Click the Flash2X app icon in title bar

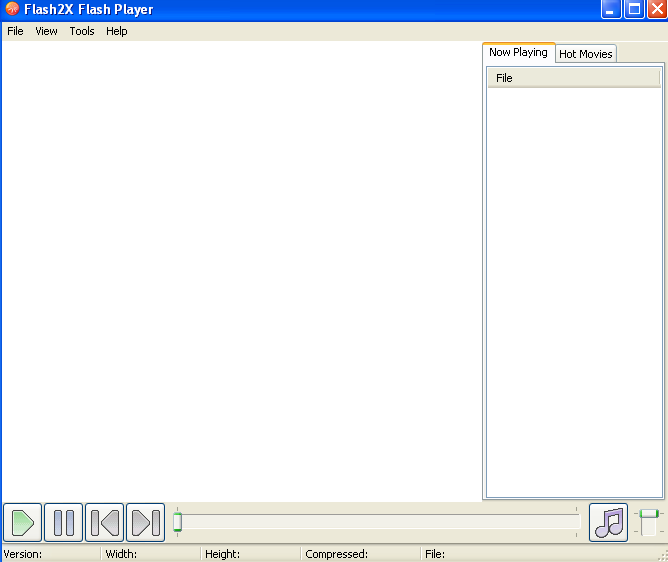[12, 9]
